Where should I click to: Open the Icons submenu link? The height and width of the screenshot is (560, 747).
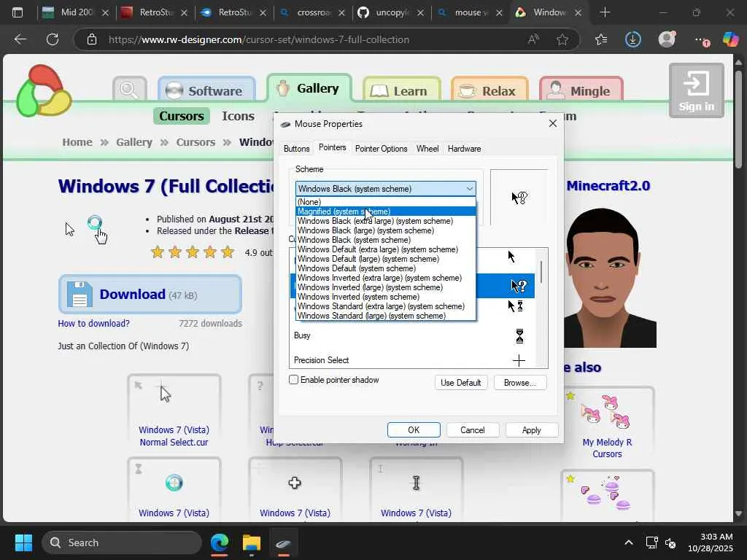click(x=239, y=116)
